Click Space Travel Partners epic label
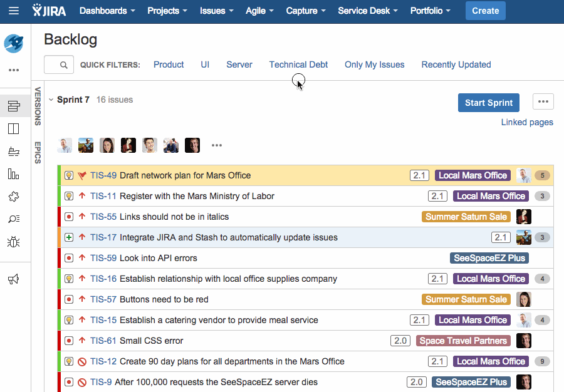564x392 pixels. (x=463, y=341)
